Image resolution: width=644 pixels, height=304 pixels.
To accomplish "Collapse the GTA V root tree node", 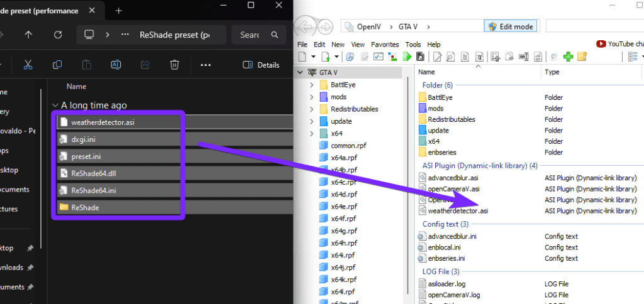I will point(301,73).
